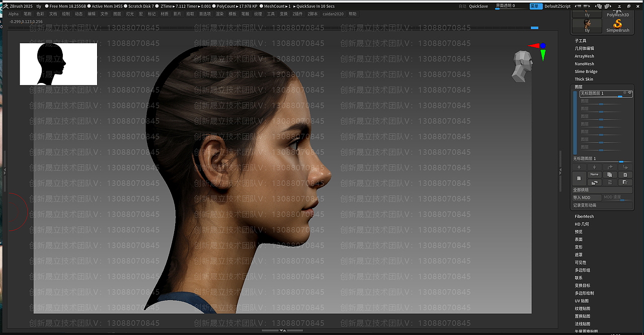Viewport: 644px width, 335px height.
Task: Click the split layer icon
Action: pos(610,183)
